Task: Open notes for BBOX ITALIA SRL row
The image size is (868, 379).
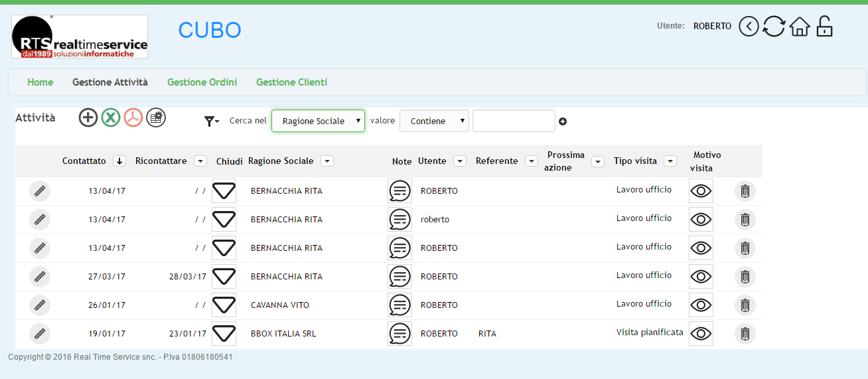Action: click(x=399, y=334)
